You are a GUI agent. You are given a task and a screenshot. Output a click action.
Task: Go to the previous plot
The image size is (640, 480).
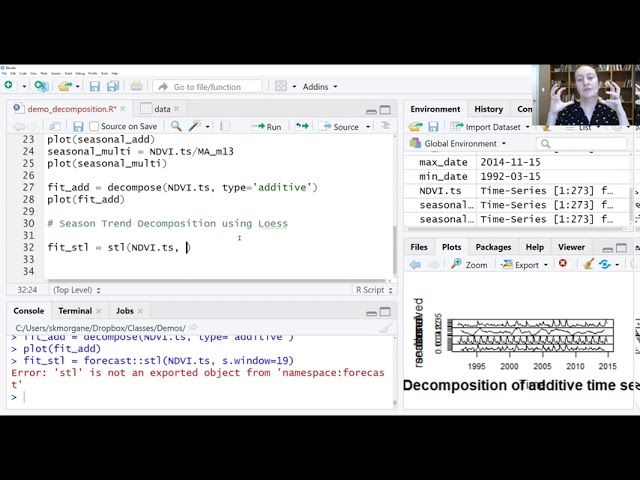click(x=415, y=264)
